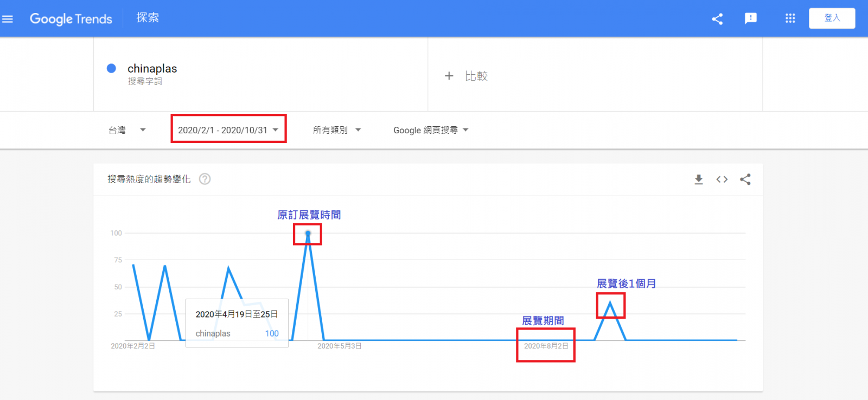Open the 探索 (Explore) page label
This screenshot has width=868, height=400.
click(x=148, y=18)
